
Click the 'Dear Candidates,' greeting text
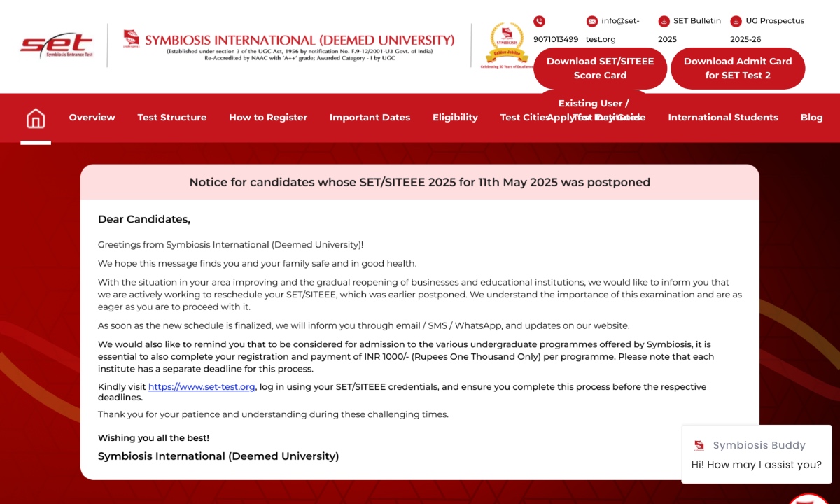coord(144,220)
